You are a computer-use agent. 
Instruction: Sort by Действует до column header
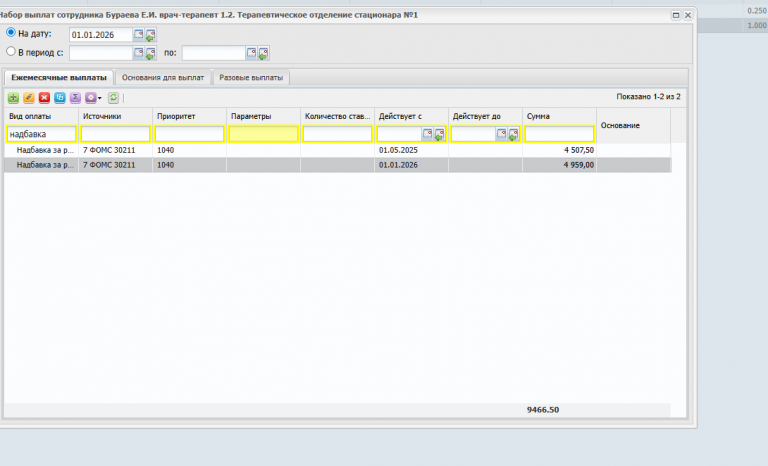click(485, 117)
